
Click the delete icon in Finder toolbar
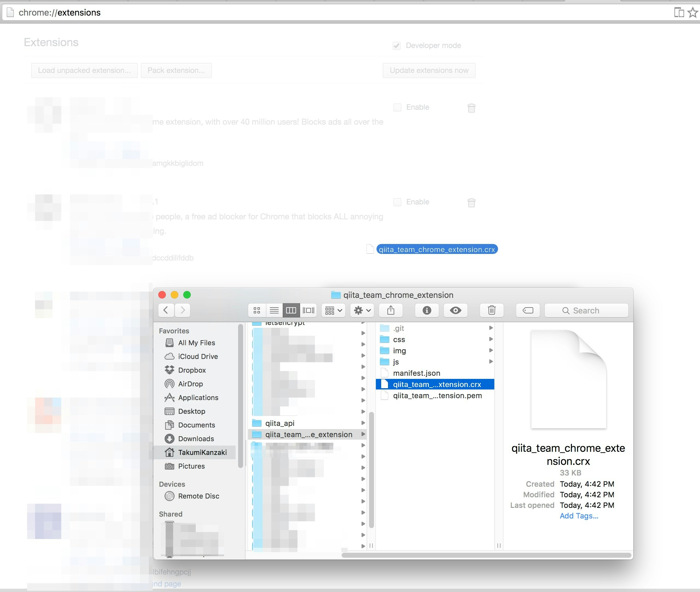point(493,309)
